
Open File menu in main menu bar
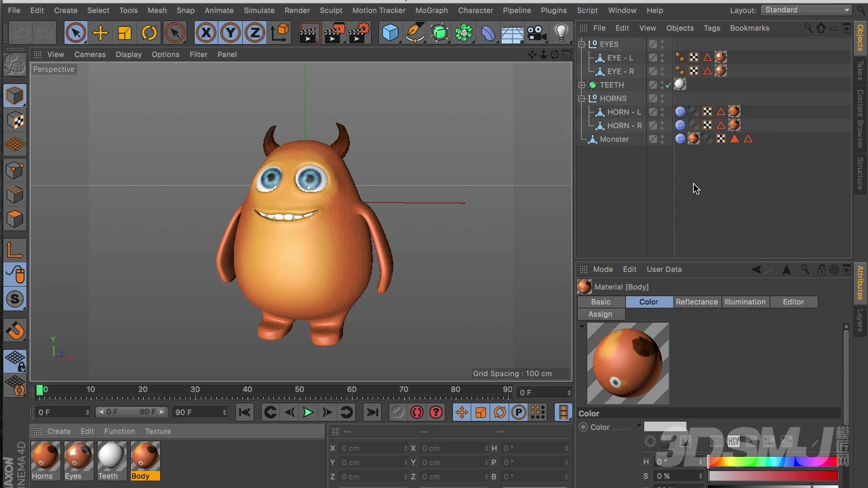(x=14, y=10)
